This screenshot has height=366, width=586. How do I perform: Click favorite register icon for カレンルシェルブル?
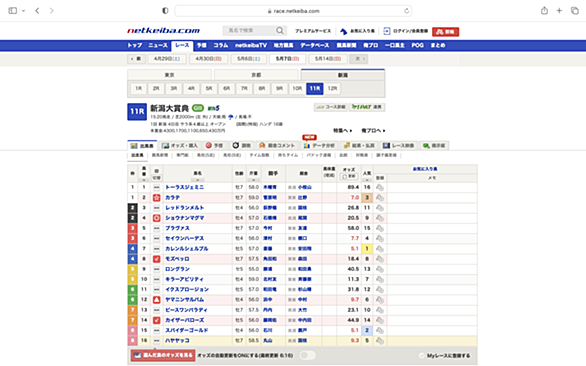coord(380,249)
